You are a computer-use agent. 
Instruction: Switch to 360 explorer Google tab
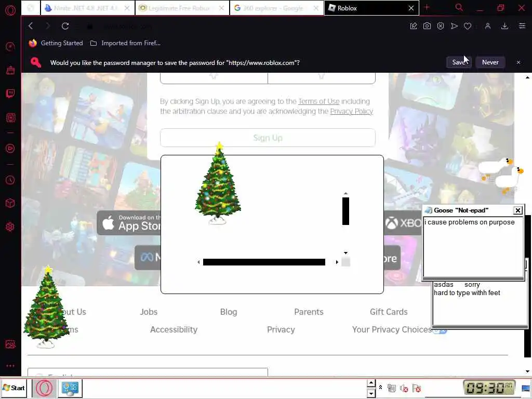[x=277, y=8]
